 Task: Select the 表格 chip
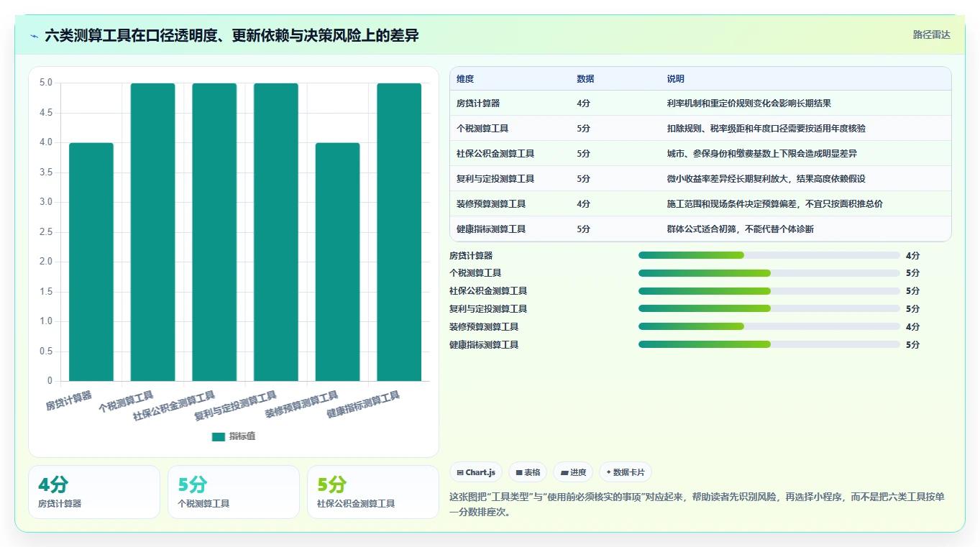(528, 472)
